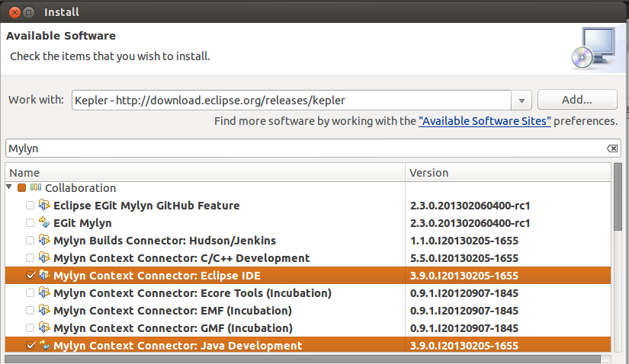
Task: Click version 1.1.0.I20130205-1655 cell
Action: 464,241
